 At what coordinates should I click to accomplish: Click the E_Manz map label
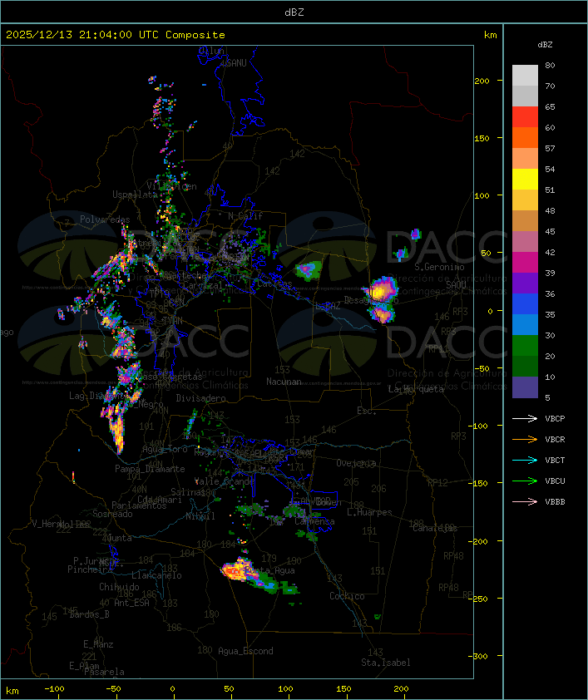click(98, 644)
